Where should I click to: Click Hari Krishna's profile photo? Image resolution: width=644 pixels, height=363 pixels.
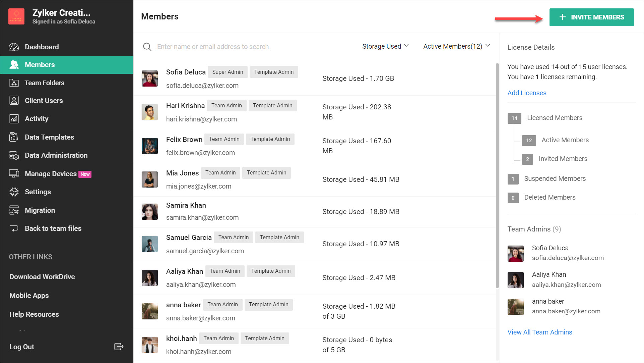(x=149, y=112)
